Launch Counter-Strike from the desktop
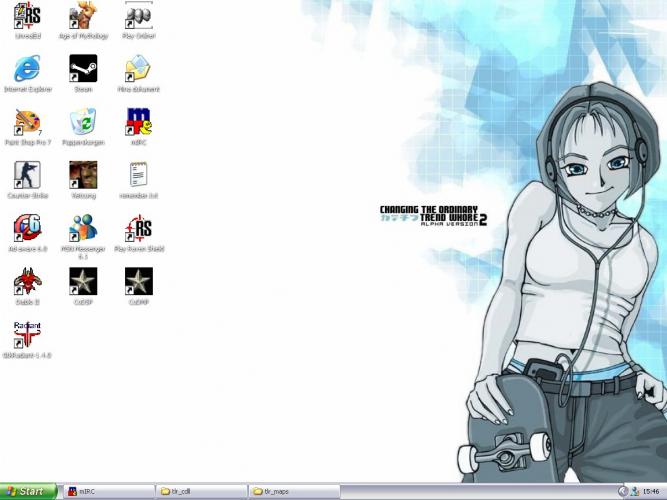 27,176
